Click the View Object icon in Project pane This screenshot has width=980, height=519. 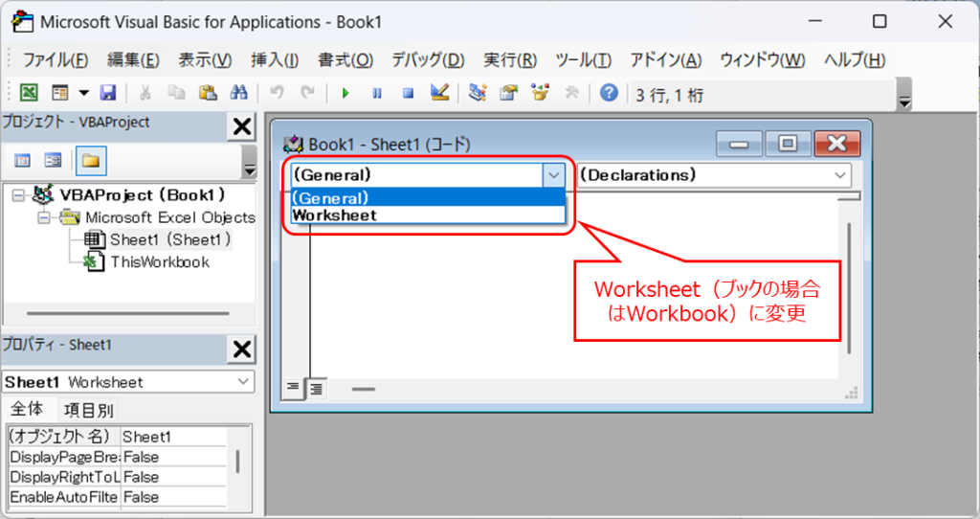54,161
